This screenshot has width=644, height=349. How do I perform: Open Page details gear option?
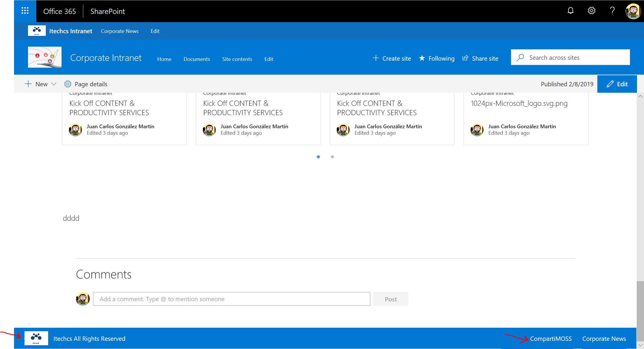point(86,84)
